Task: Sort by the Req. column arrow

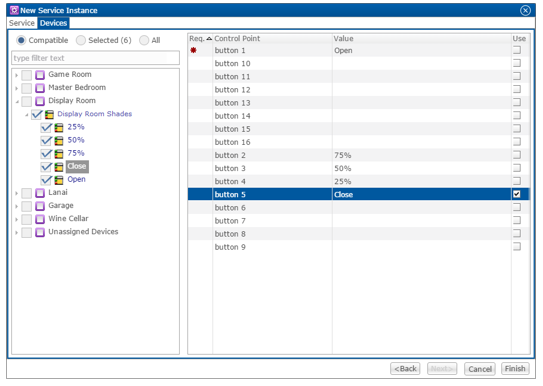Action: [x=209, y=39]
